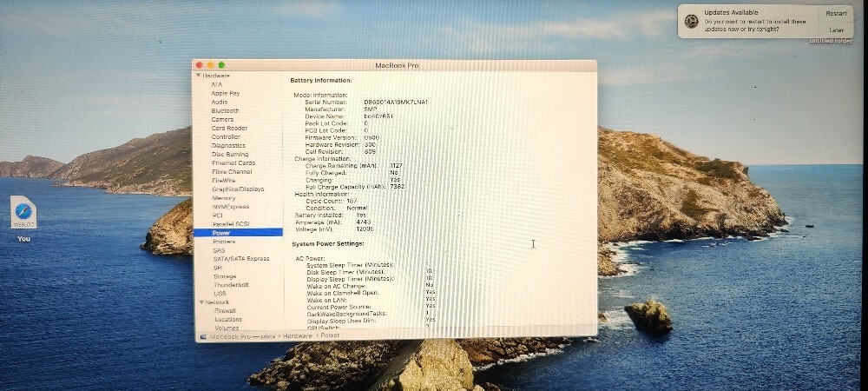Click the Device Name value bq40z651
This screenshot has height=391, width=868.
[x=378, y=116]
